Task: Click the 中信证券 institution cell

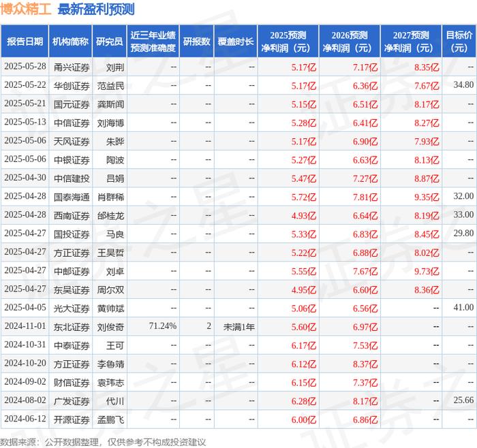Action: (72, 123)
